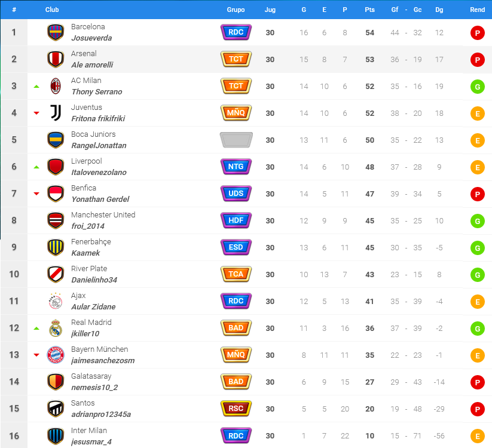Screen dimensions: 492x448
Task: Click Santos' red RSC group badge
Action: pyautogui.click(x=236, y=409)
